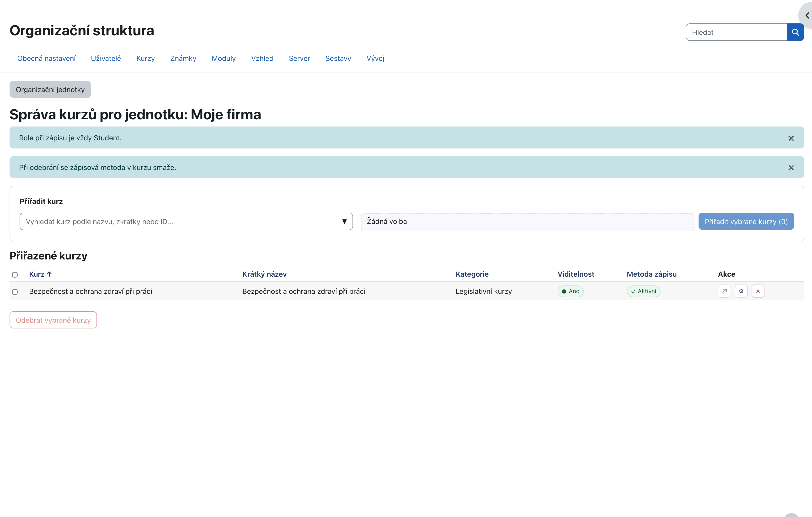Go to Organizační jednotky
This screenshot has height=517, width=812.
click(x=50, y=89)
